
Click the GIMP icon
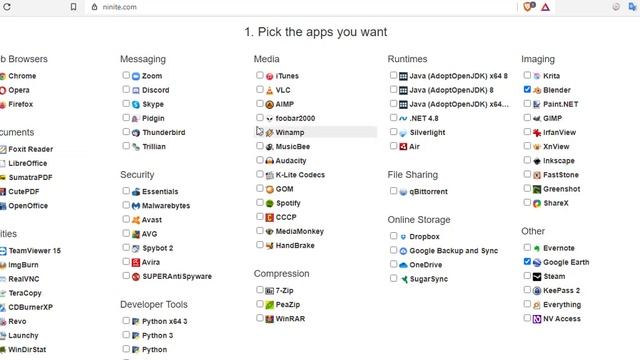(537, 118)
